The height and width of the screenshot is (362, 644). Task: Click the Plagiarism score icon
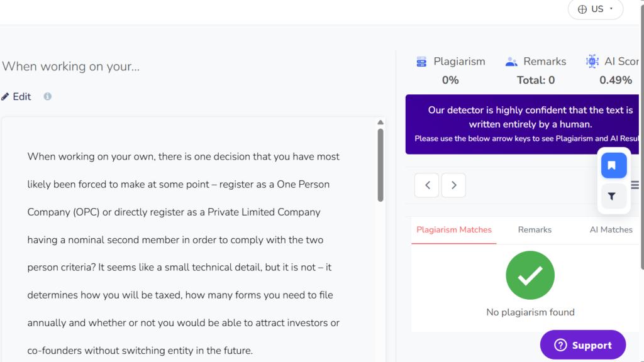421,62
